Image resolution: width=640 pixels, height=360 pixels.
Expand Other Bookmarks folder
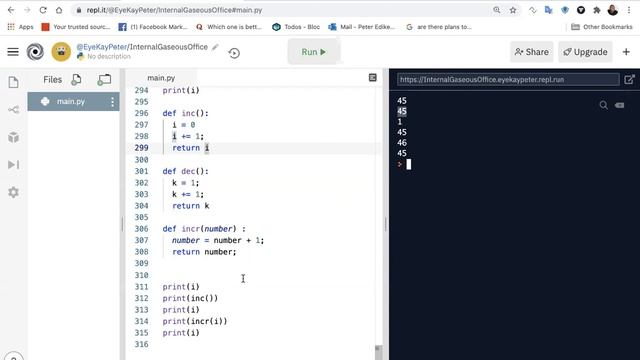pos(602,27)
